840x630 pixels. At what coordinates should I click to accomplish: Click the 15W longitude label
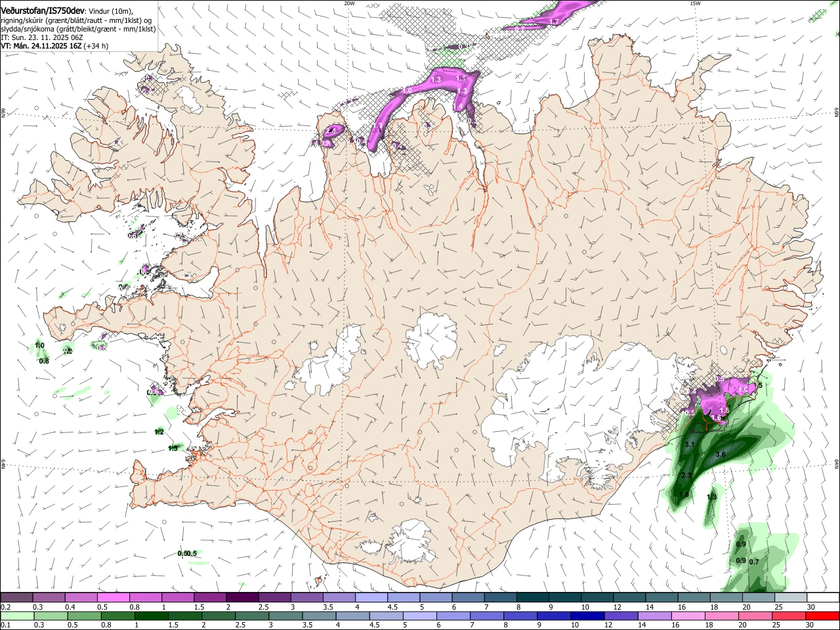point(695,3)
